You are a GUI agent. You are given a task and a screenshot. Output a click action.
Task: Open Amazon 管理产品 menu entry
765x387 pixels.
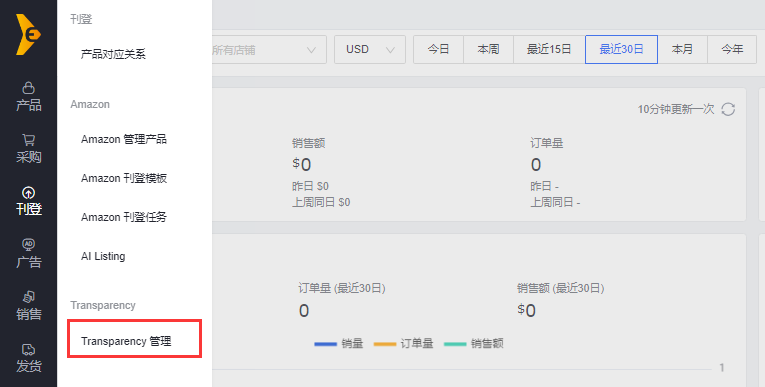point(124,139)
